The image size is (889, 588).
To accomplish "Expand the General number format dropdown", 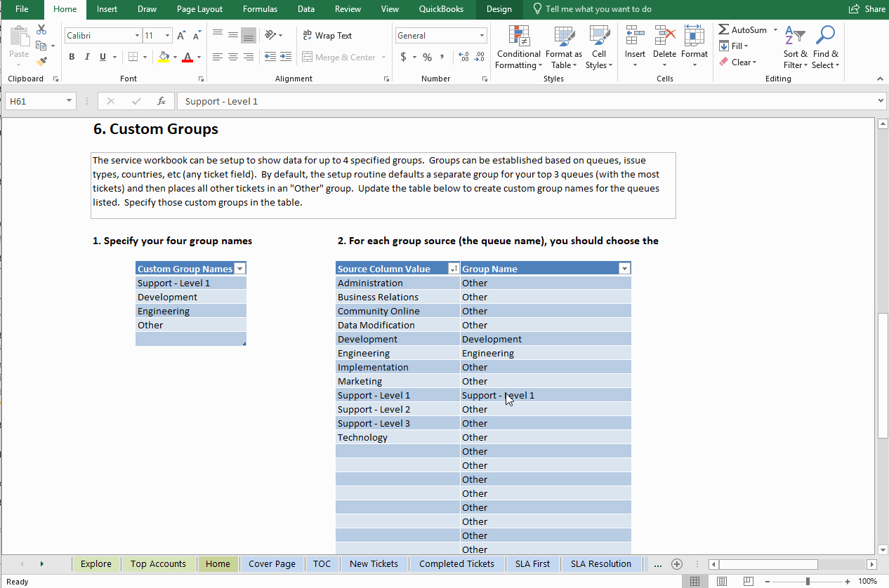I will click(x=482, y=36).
